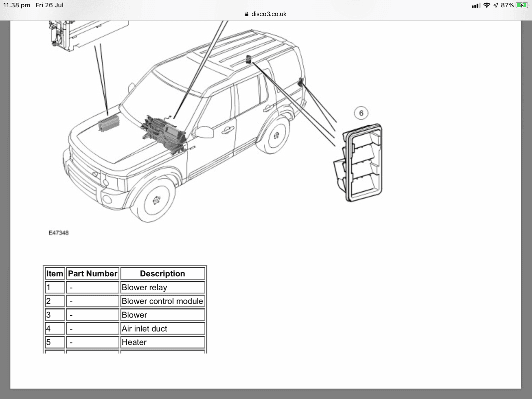Tap the Air inlet duct cell
The image size is (532, 399).
point(162,329)
